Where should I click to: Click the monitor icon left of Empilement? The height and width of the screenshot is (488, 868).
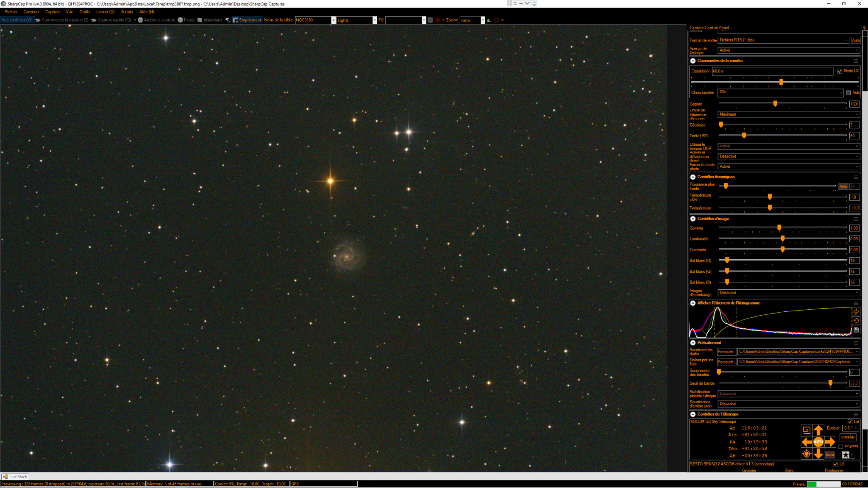pyautogui.click(x=228, y=20)
